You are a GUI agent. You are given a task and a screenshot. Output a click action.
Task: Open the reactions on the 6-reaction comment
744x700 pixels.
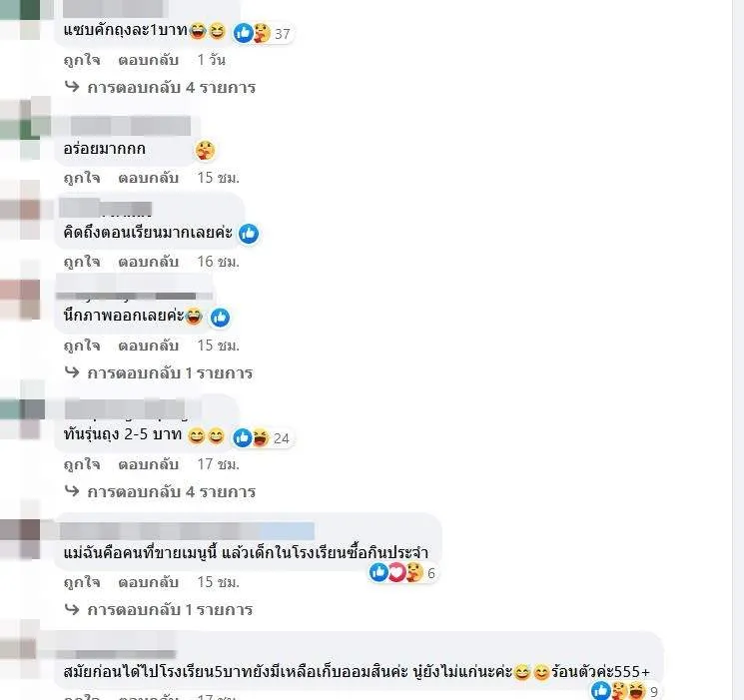click(402, 573)
